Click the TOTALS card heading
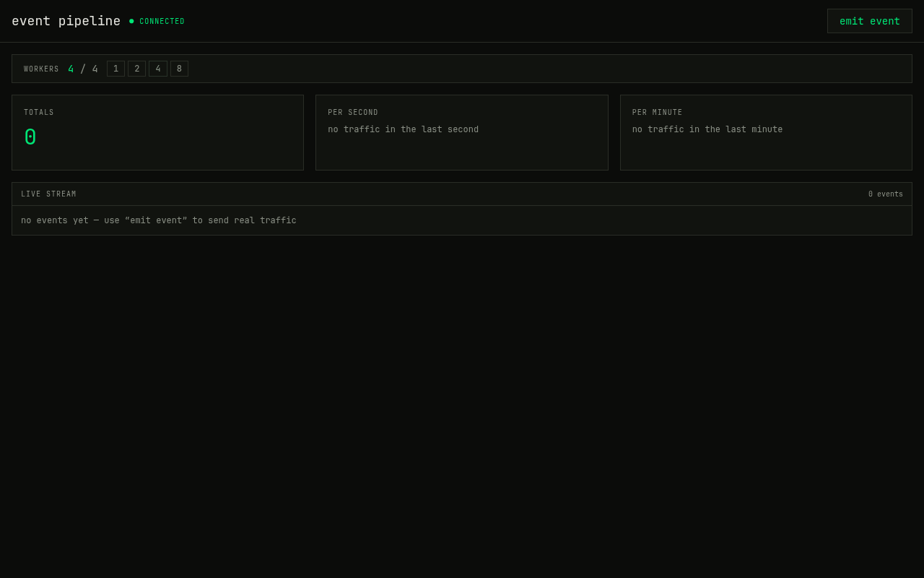 click(x=39, y=113)
